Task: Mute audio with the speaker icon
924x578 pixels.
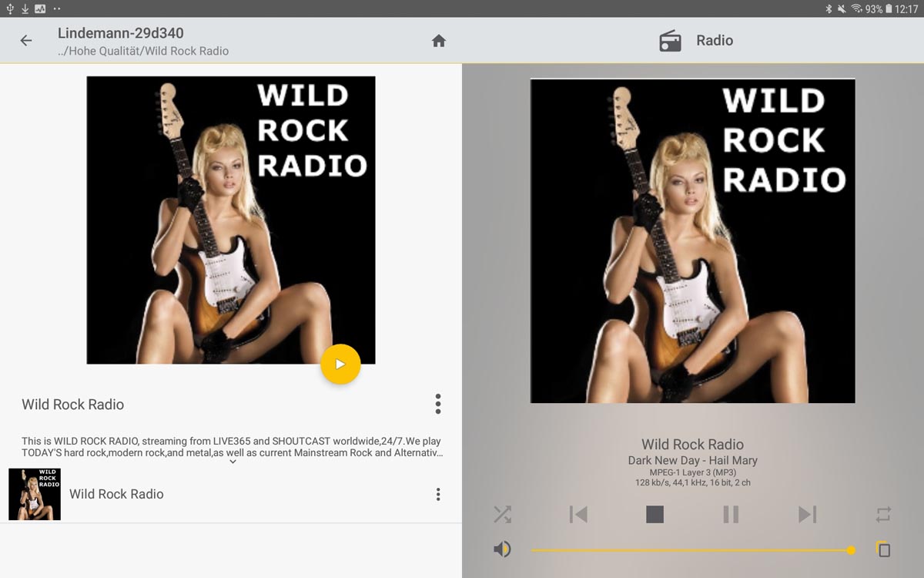Action: pos(502,549)
